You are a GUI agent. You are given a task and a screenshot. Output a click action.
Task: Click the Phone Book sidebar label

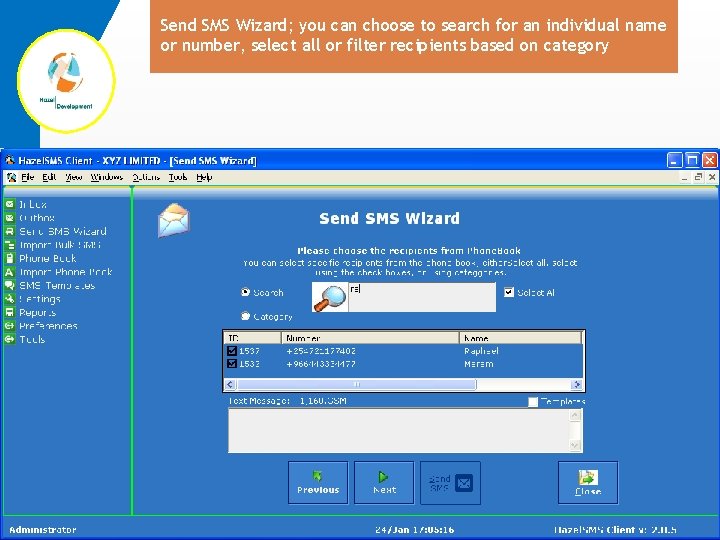(47, 258)
